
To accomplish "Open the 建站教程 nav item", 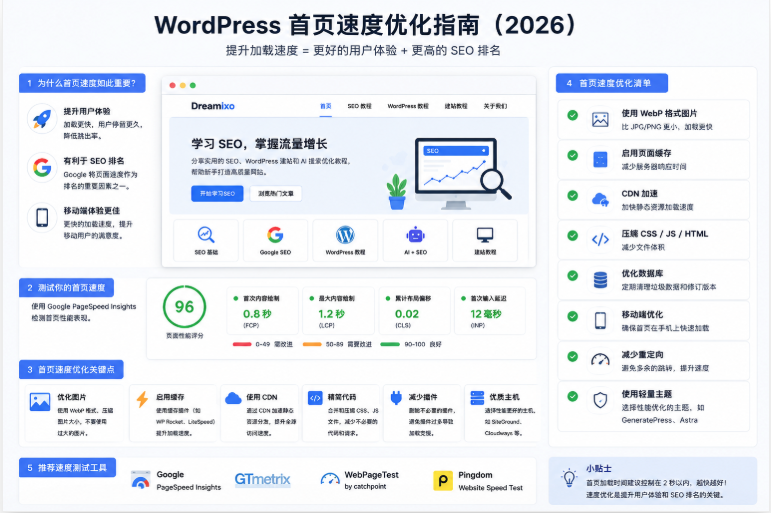I will [456, 106].
